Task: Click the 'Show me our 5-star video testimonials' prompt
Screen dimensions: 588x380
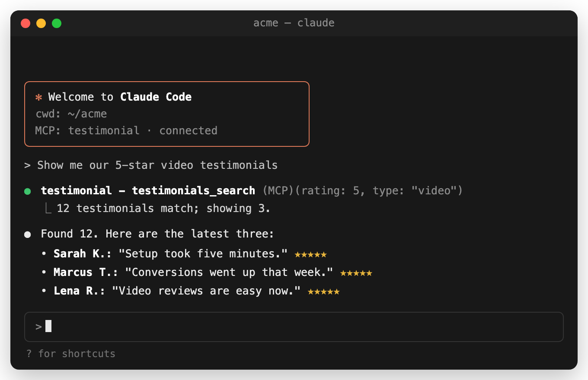Action: 157,165
